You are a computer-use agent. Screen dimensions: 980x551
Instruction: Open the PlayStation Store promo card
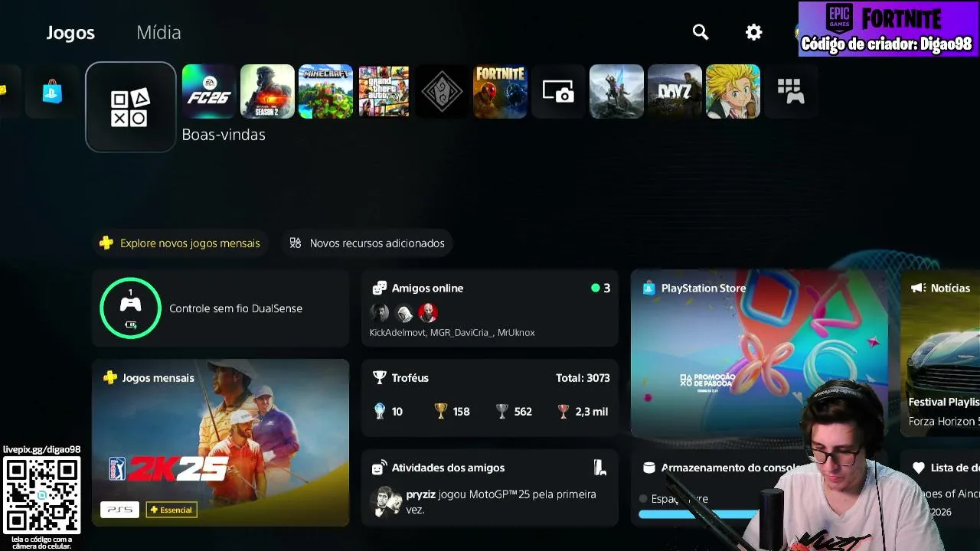tap(759, 352)
